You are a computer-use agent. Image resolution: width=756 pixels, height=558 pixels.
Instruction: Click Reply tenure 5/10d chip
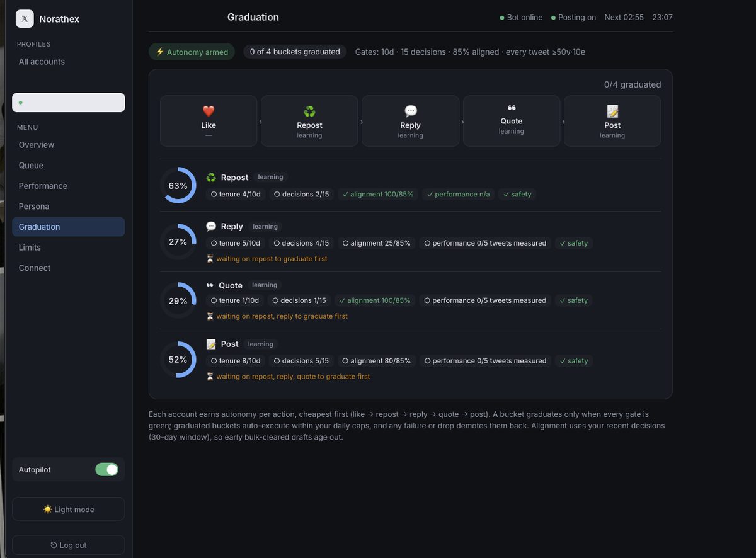point(236,243)
